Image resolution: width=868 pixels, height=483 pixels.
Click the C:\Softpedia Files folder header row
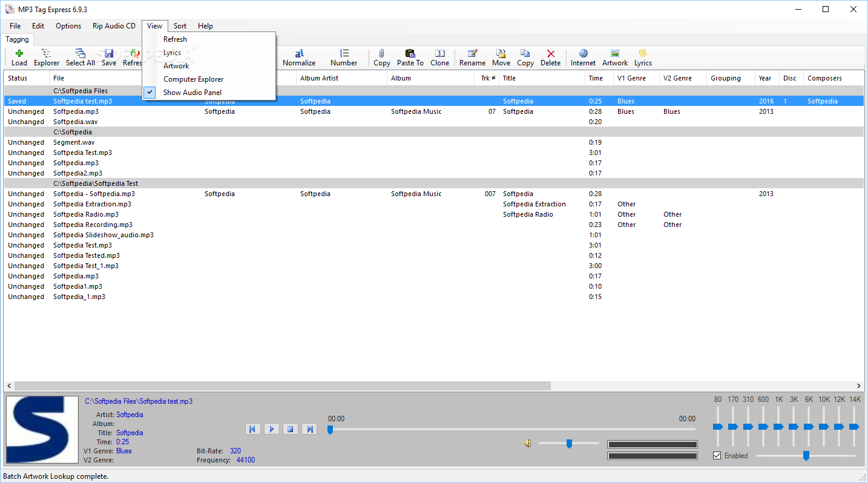[x=434, y=91]
